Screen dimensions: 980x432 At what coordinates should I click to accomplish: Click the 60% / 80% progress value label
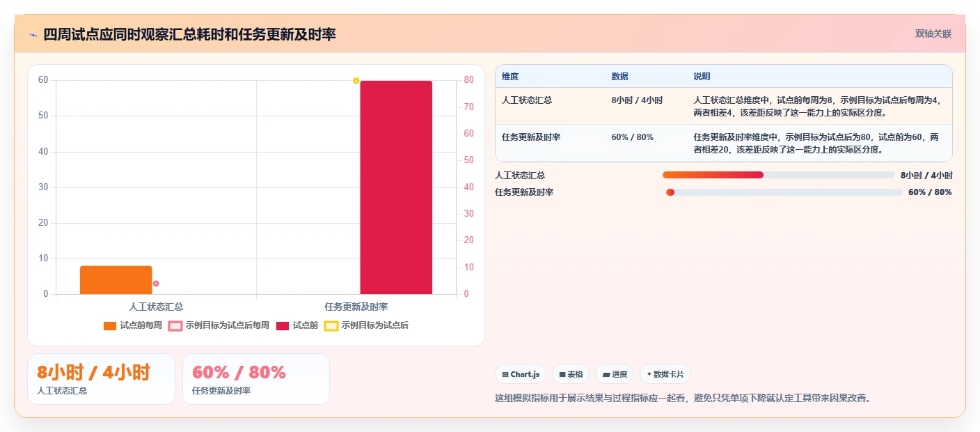930,192
